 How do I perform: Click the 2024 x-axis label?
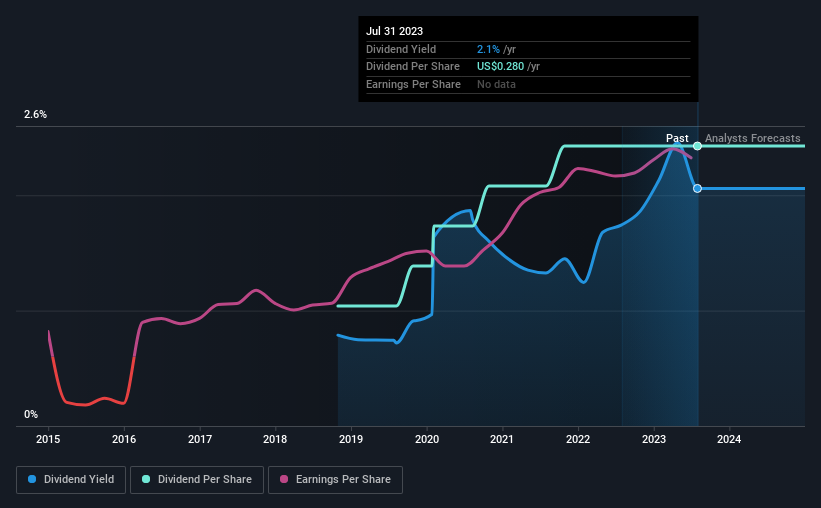(x=729, y=439)
